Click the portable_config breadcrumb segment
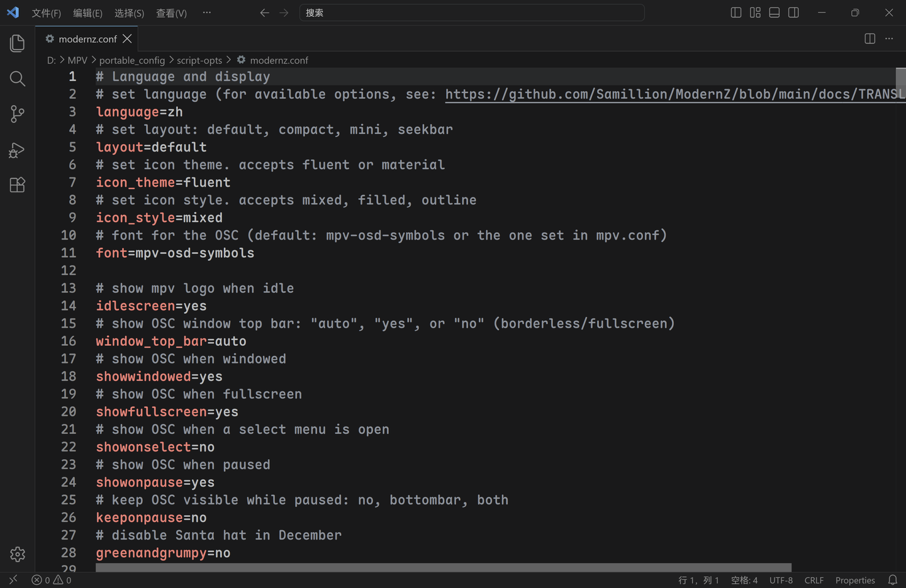 [132, 60]
